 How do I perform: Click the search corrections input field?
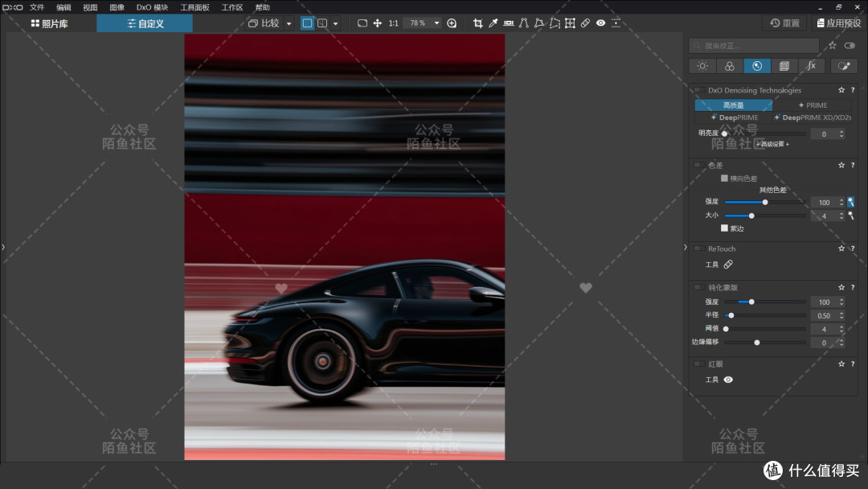tap(754, 45)
